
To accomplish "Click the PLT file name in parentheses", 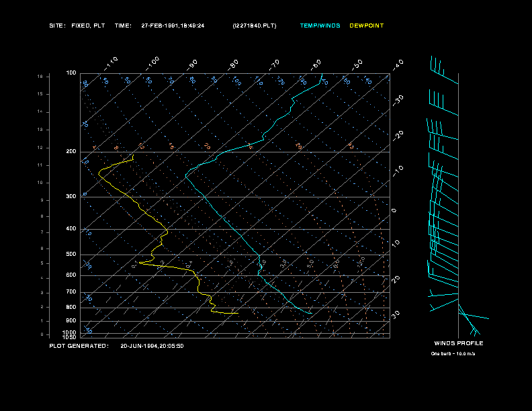I will pyautogui.click(x=255, y=26).
